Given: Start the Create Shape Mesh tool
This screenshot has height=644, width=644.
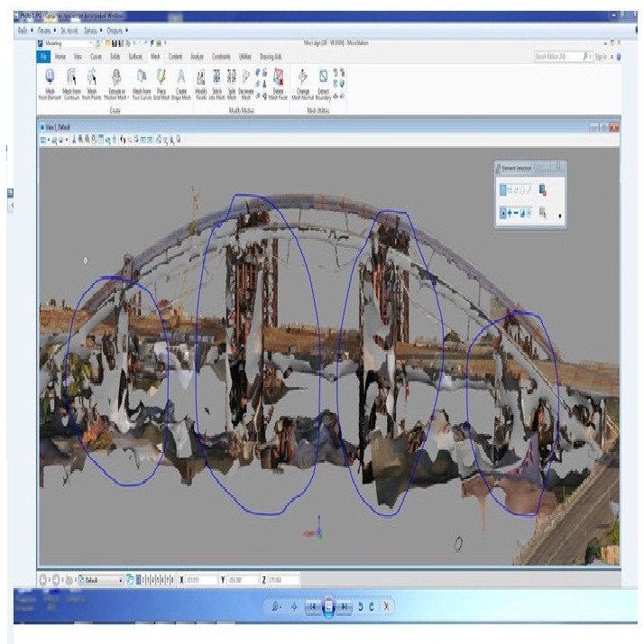Looking at the screenshot, I should pos(181,84).
